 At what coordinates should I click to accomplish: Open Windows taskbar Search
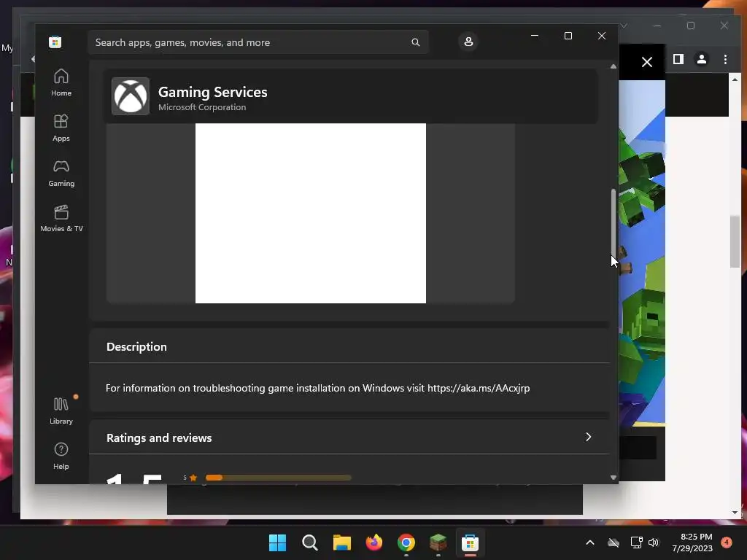(x=309, y=542)
